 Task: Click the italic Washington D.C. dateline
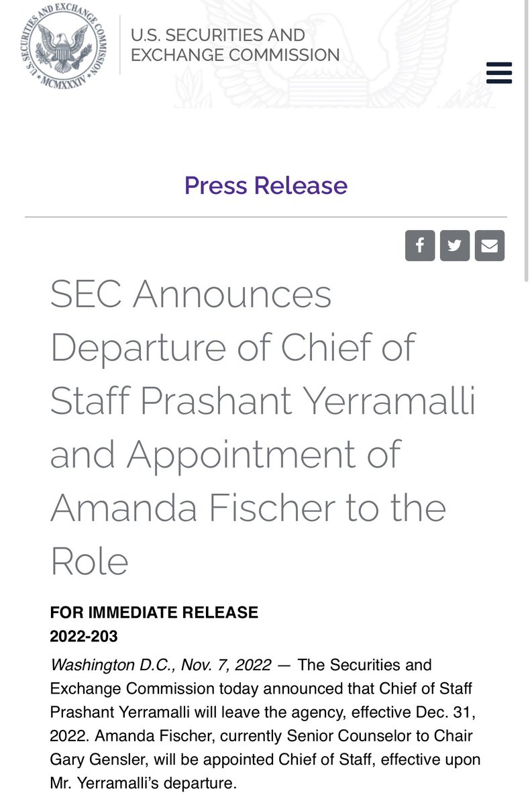tap(161, 665)
